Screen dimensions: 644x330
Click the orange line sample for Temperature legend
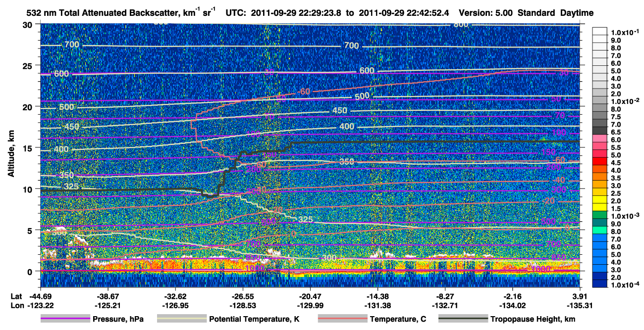point(342,319)
